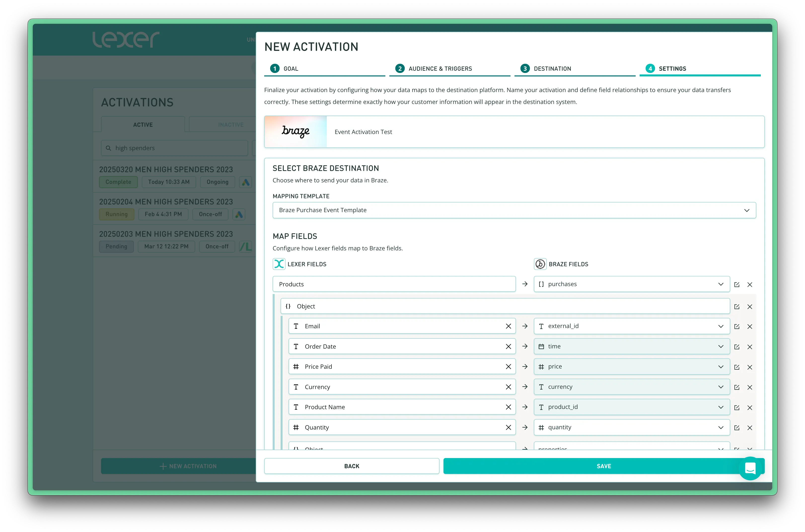Go to the Goal step tab
This screenshot has width=805, height=532.
pyautogui.click(x=290, y=68)
